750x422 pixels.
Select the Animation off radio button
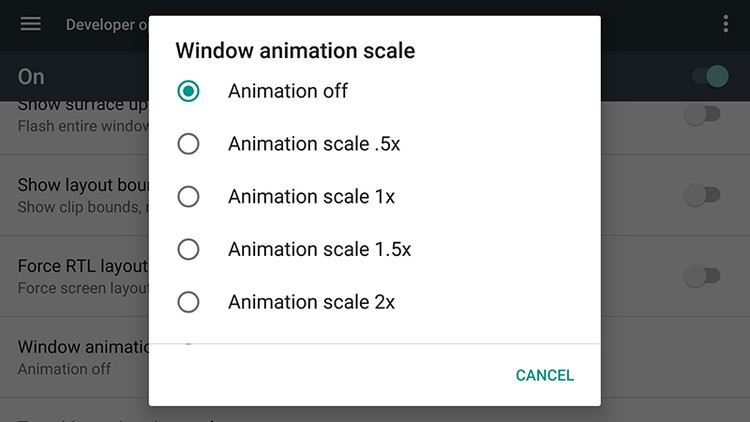(188, 91)
